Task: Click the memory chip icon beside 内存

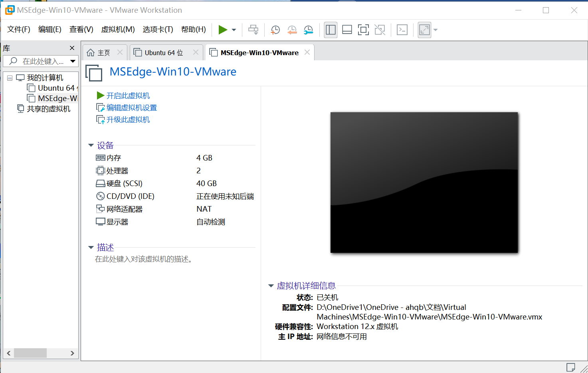Action: pyautogui.click(x=101, y=158)
